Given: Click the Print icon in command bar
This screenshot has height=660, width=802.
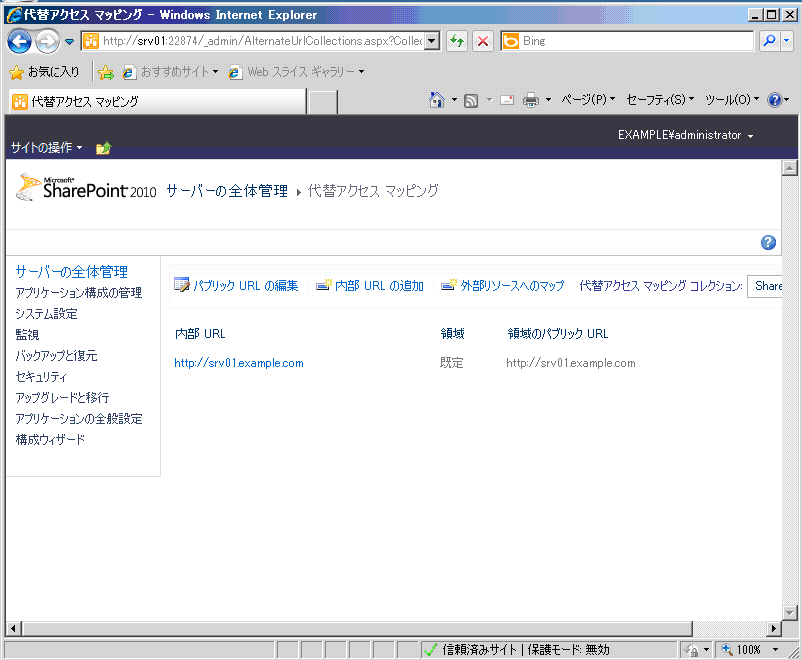Looking at the screenshot, I should pyautogui.click(x=530, y=100).
